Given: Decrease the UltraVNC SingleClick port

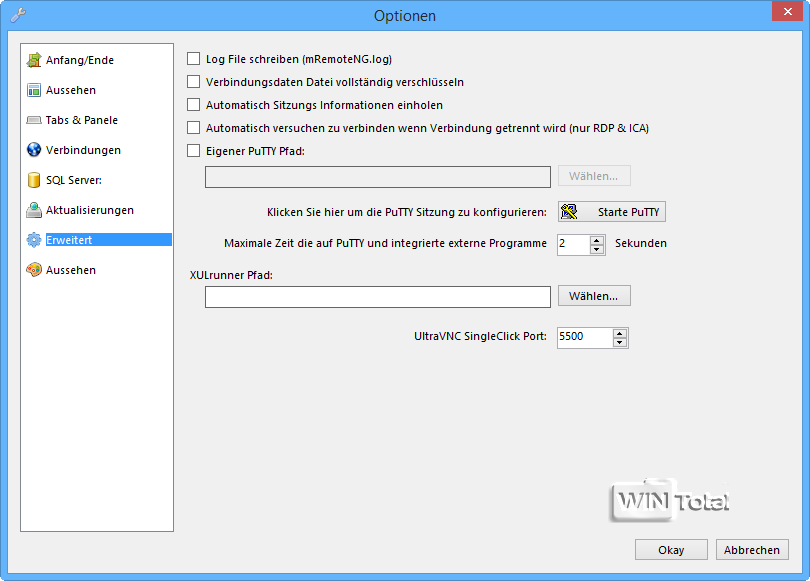Looking at the screenshot, I should pyautogui.click(x=620, y=342).
